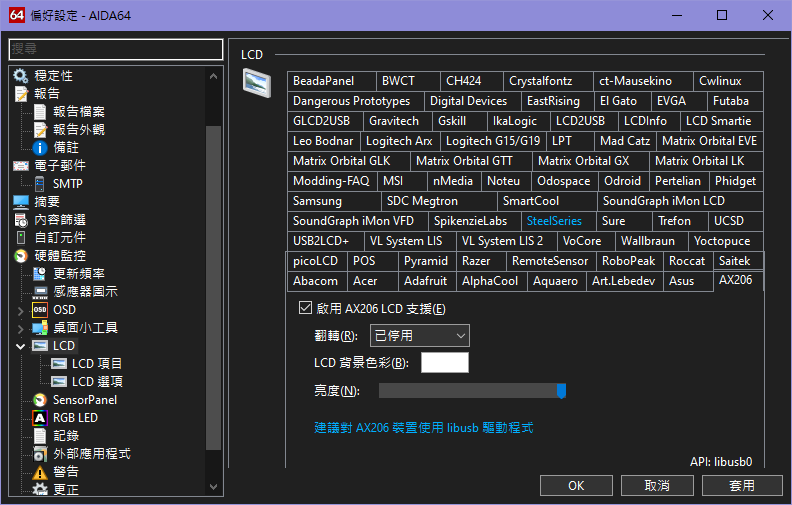This screenshot has width=792, height=505.
Task: Select the Razer tab
Action: (x=481, y=261)
